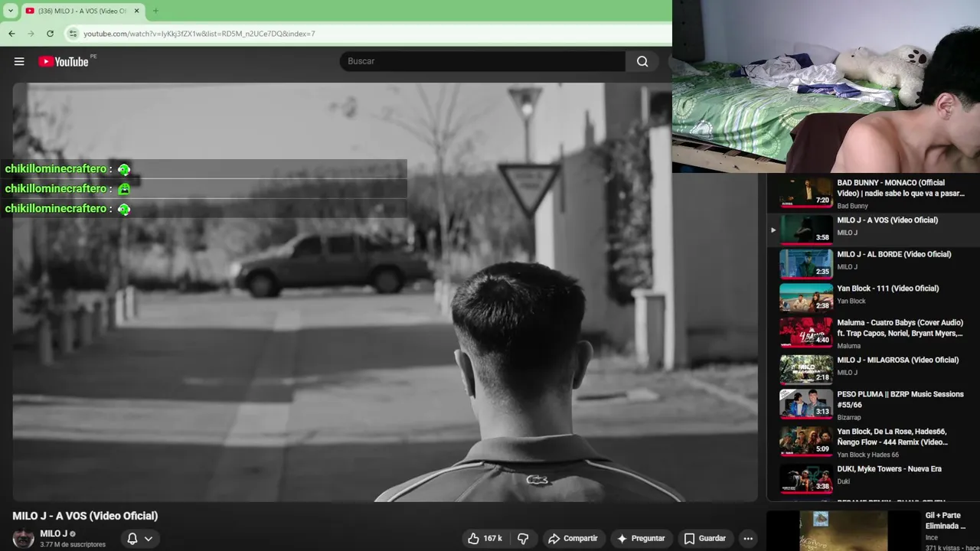Image resolution: width=980 pixels, height=551 pixels.
Task: Open Gil + Parte Eliminada recommended video thumbnail
Action: pos(844,530)
